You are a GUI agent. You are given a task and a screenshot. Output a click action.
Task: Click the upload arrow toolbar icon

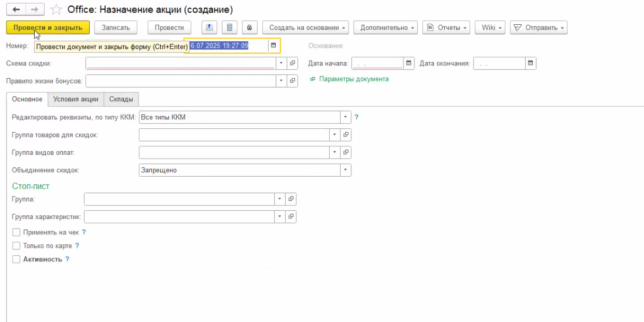point(209,28)
